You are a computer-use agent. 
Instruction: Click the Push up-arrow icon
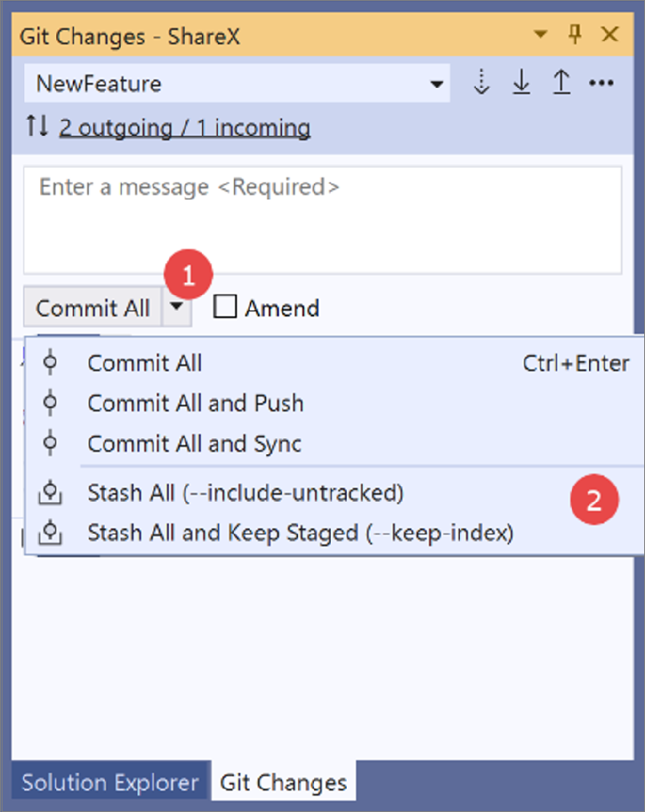point(562,82)
